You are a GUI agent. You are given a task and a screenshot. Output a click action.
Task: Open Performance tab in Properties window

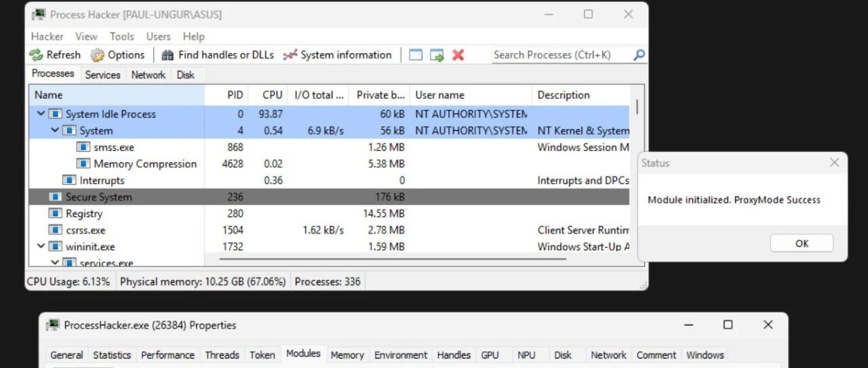pyautogui.click(x=167, y=355)
